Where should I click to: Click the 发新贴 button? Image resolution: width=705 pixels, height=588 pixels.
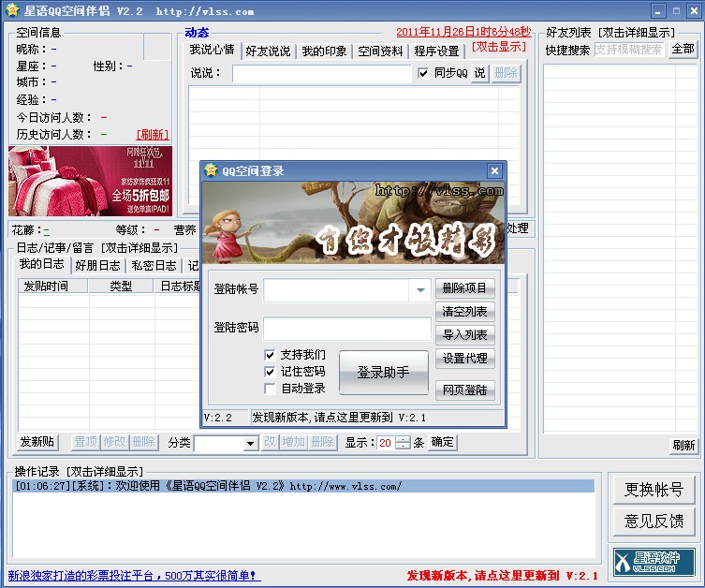[x=37, y=442]
